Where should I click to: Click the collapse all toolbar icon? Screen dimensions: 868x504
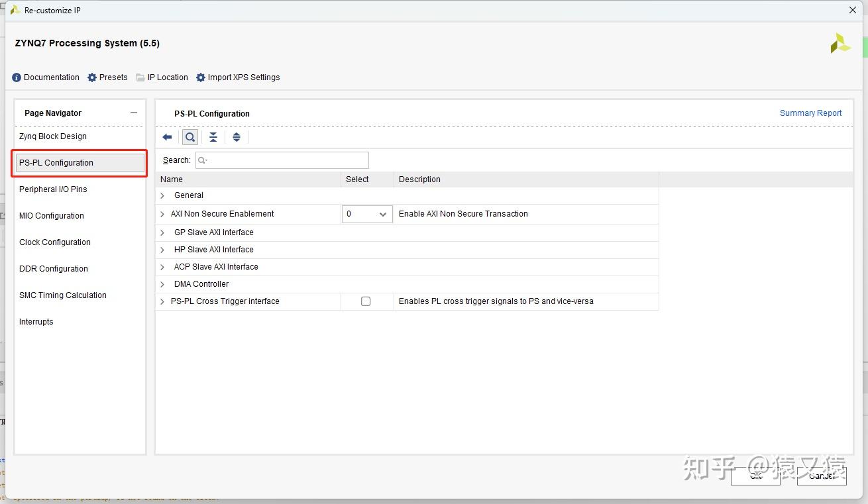point(213,137)
